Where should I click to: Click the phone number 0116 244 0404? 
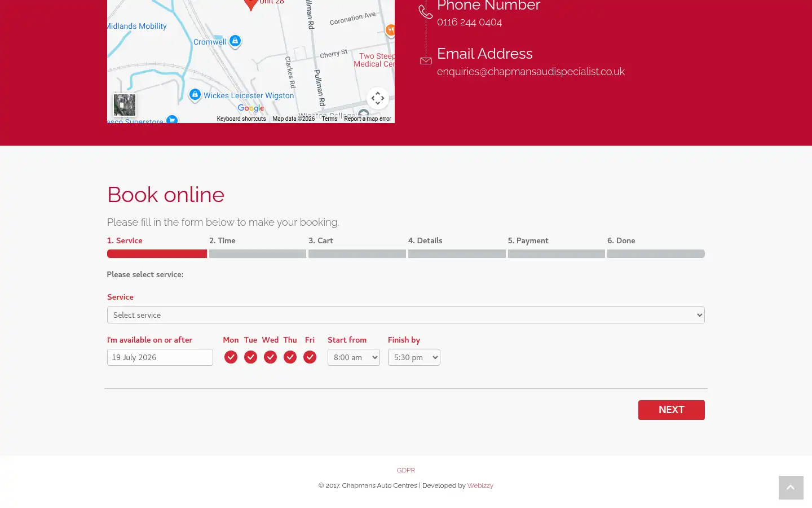[x=469, y=22]
